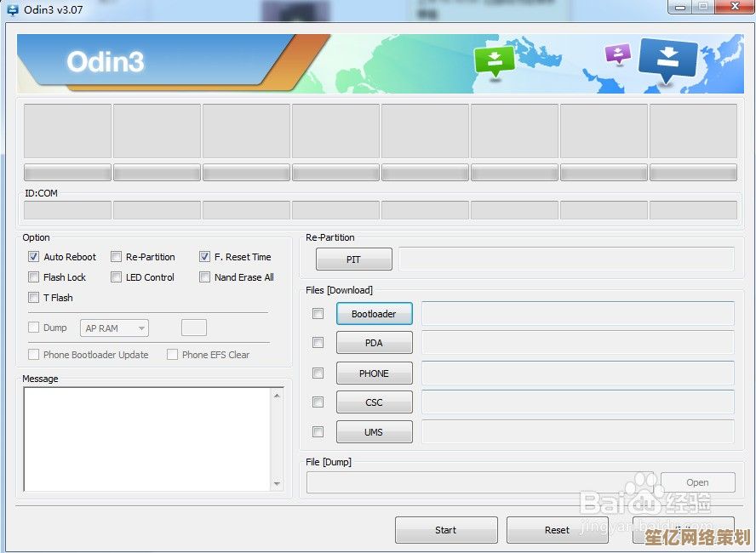Screen dimensions: 756x553
Task: Click inside the Message log box
Action: 147,439
